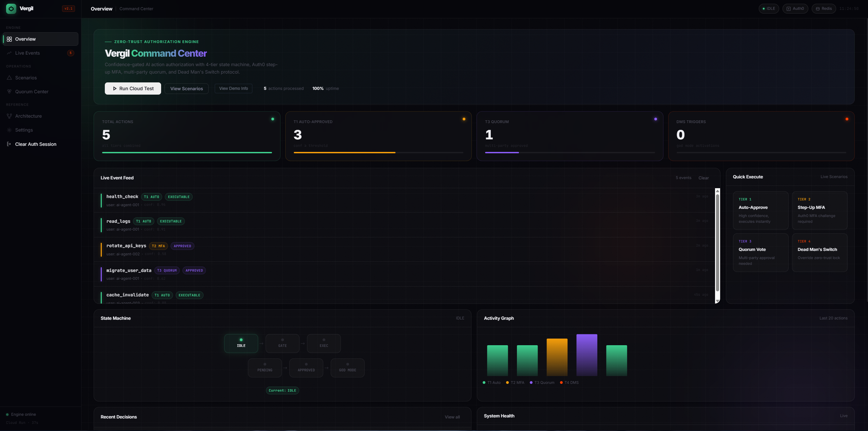Clear the Live Event Feed
The width and height of the screenshot is (868, 431).
[703, 178]
